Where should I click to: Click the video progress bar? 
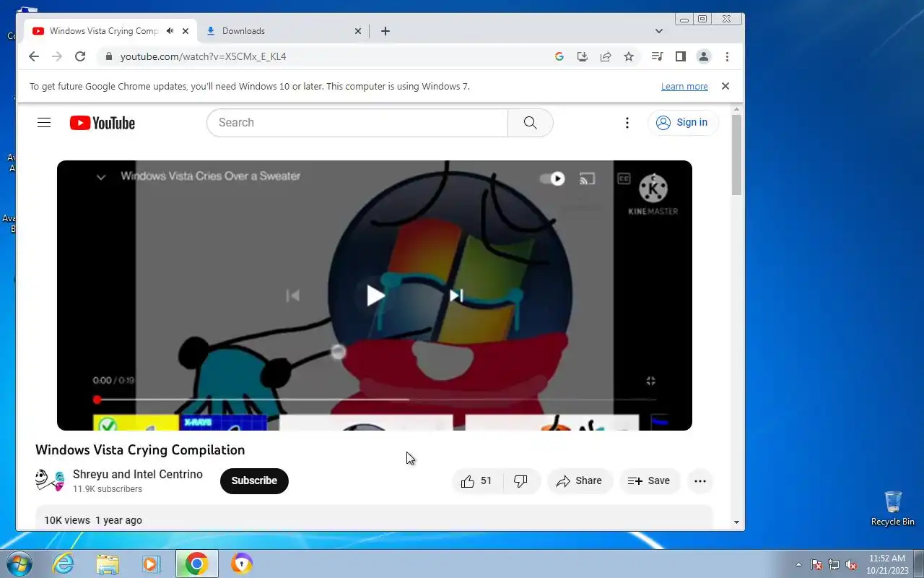tap(375, 400)
